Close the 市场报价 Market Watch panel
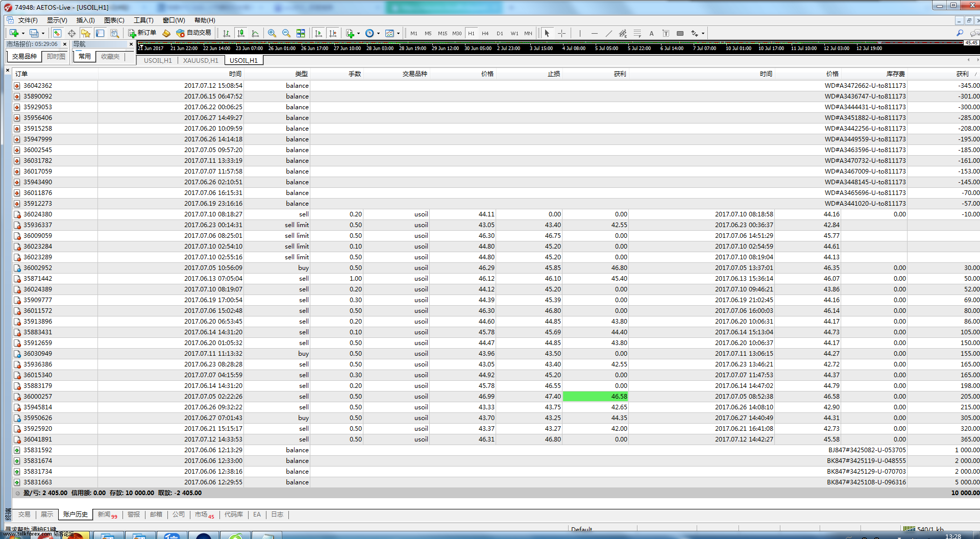Image resolution: width=980 pixels, height=539 pixels. (64, 44)
